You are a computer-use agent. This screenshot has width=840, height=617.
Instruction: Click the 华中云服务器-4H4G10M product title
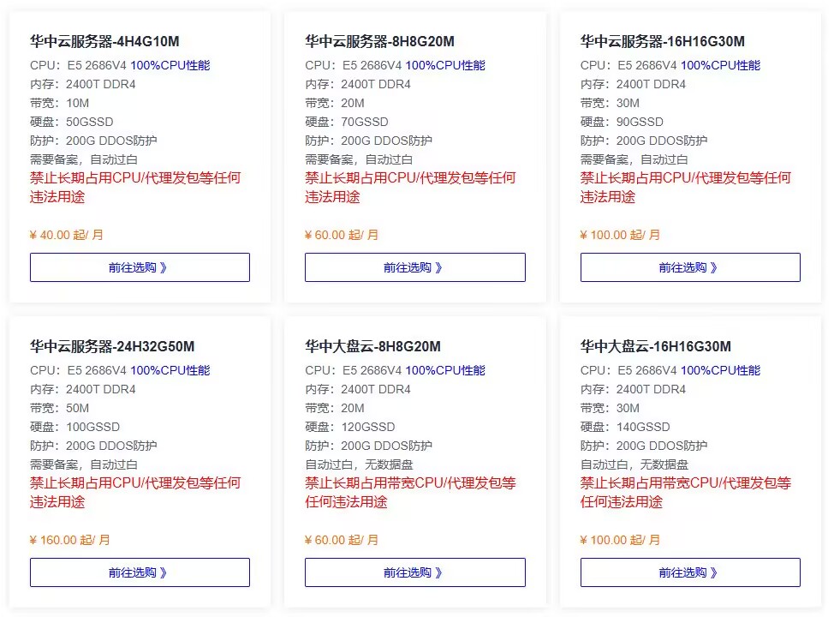tap(104, 41)
